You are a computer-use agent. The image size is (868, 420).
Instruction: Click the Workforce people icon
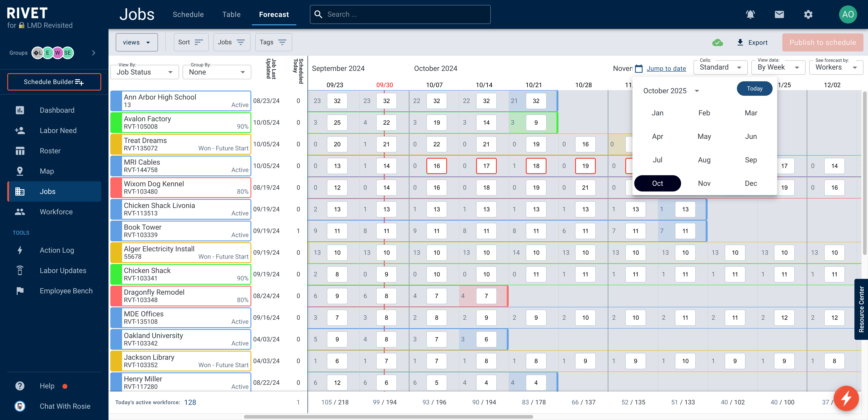pos(20,212)
